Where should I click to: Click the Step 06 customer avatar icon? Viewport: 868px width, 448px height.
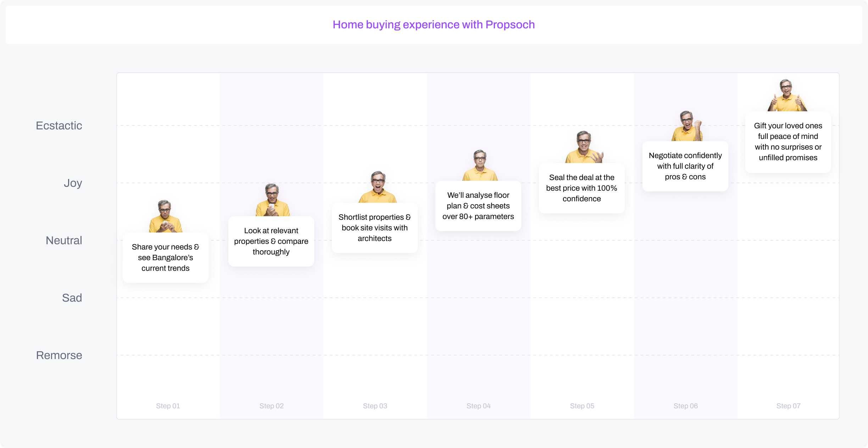click(x=685, y=125)
